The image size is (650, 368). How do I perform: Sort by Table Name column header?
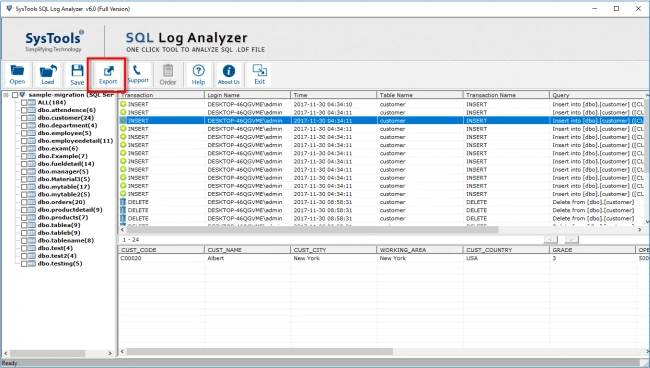pyautogui.click(x=420, y=95)
